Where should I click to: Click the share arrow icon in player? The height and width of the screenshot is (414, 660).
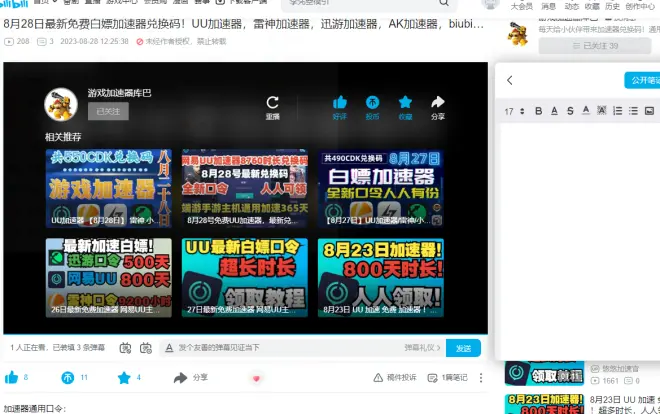pos(437,102)
